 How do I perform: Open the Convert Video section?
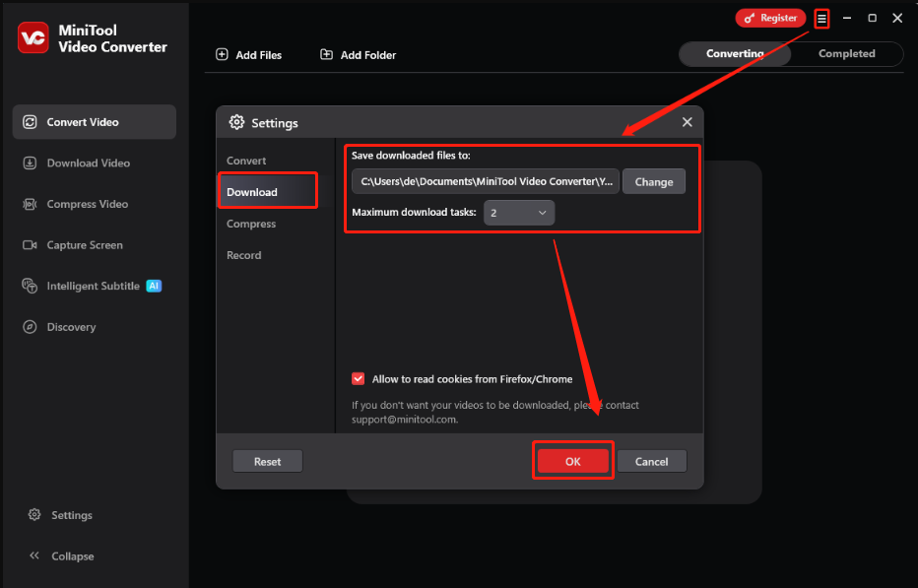(94, 121)
